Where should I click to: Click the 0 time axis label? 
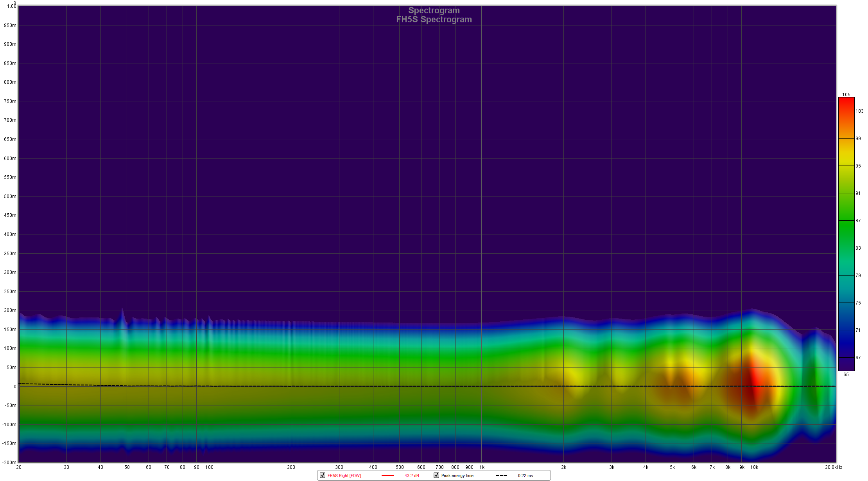pos(15,387)
